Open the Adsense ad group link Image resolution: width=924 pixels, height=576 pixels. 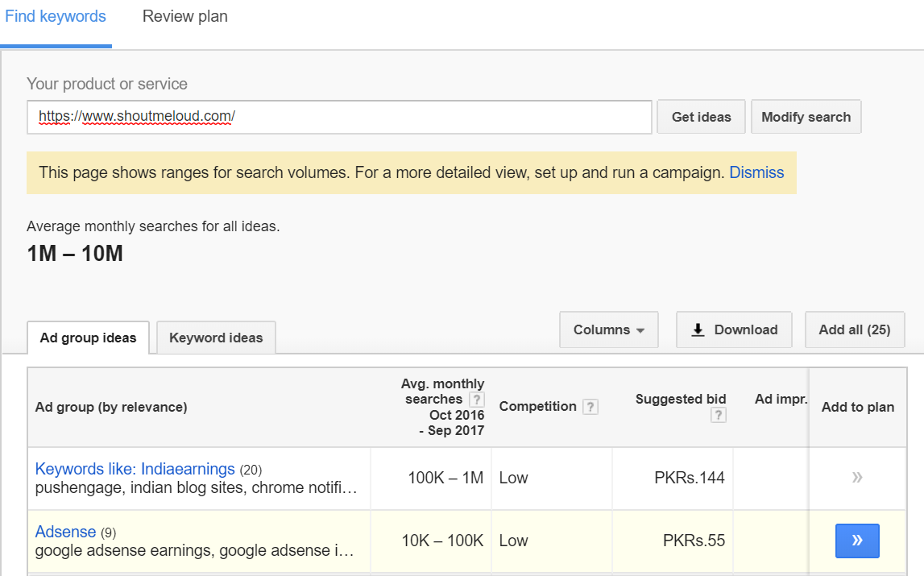[65, 532]
